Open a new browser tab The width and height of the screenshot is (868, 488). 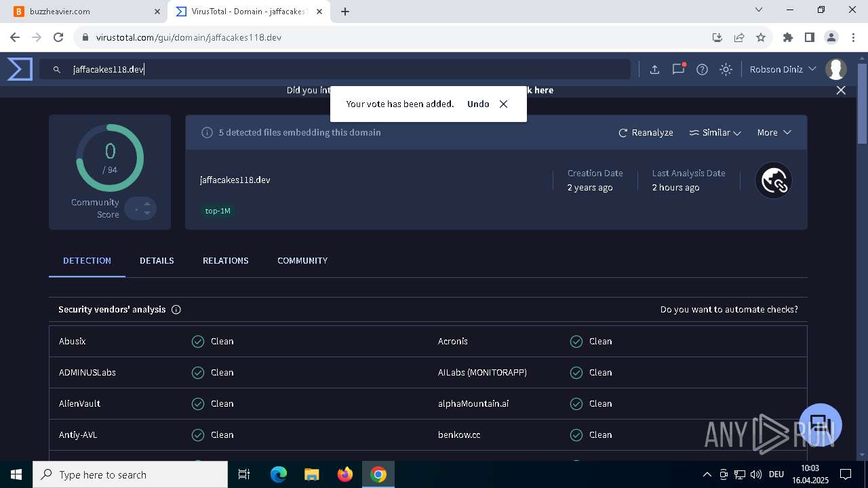pos(345,12)
